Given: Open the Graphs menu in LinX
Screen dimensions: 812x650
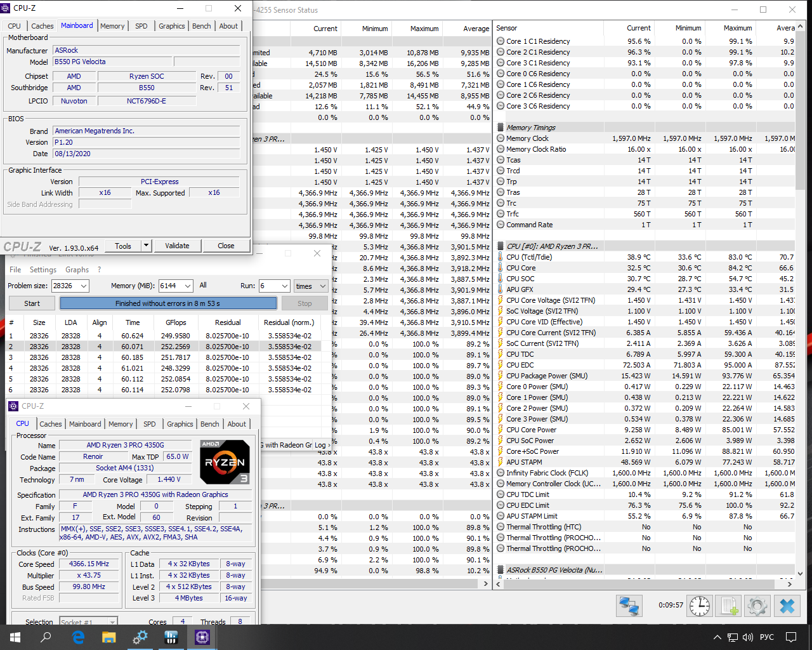Looking at the screenshot, I should click(x=77, y=270).
